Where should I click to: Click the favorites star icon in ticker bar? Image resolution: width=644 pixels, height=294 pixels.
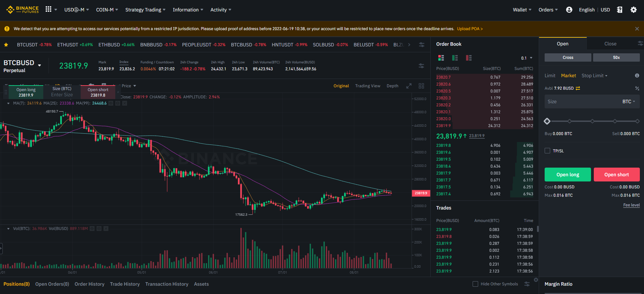pyautogui.click(x=6, y=45)
